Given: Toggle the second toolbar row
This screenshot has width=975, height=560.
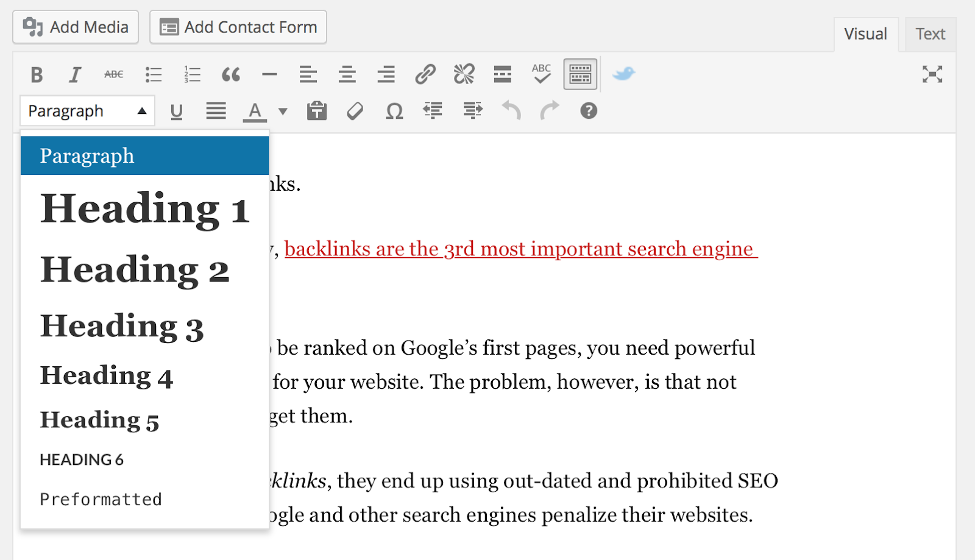Looking at the screenshot, I should pyautogui.click(x=580, y=74).
